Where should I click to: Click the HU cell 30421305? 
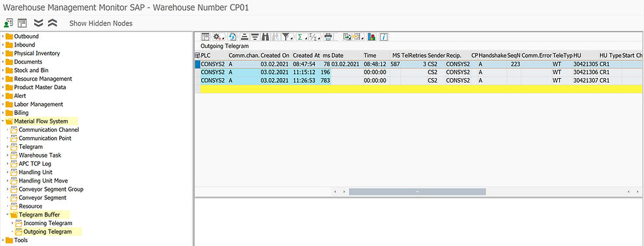coord(586,64)
